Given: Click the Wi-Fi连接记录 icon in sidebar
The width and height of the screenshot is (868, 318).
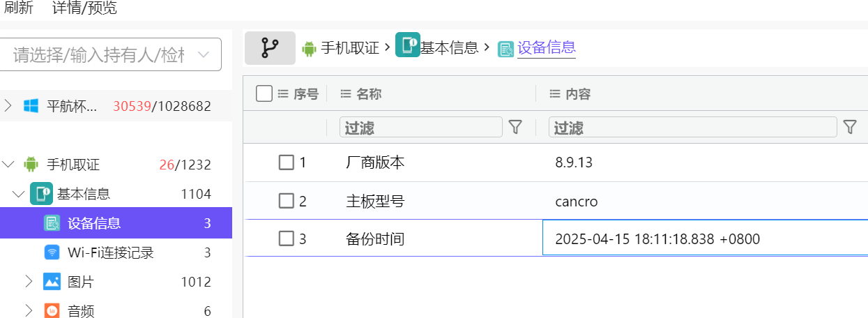Looking at the screenshot, I should click(x=52, y=252).
